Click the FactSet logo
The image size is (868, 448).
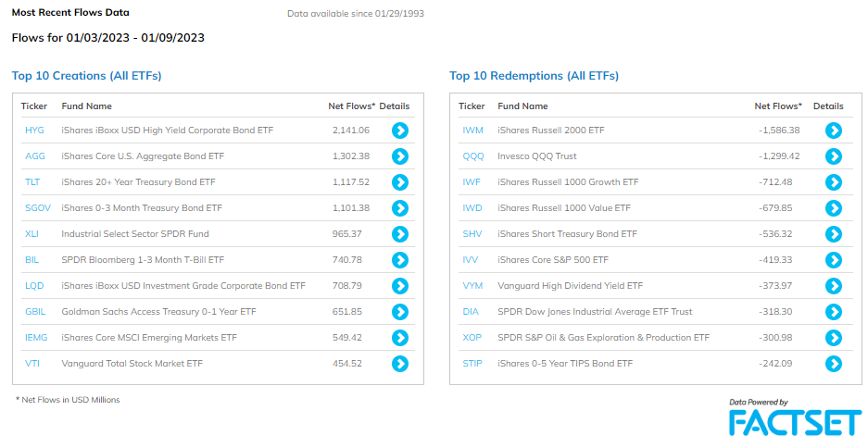[x=795, y=423]
